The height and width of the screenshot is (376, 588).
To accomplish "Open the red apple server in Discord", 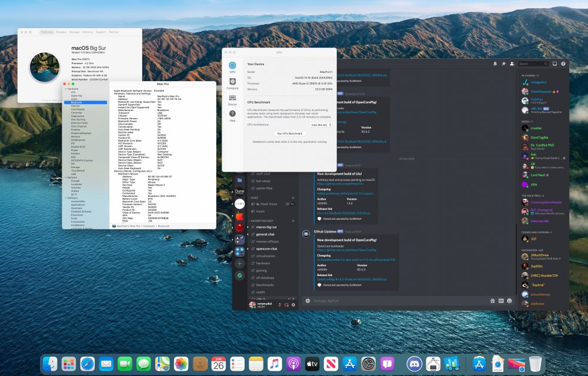I will [x=240, y=216].
